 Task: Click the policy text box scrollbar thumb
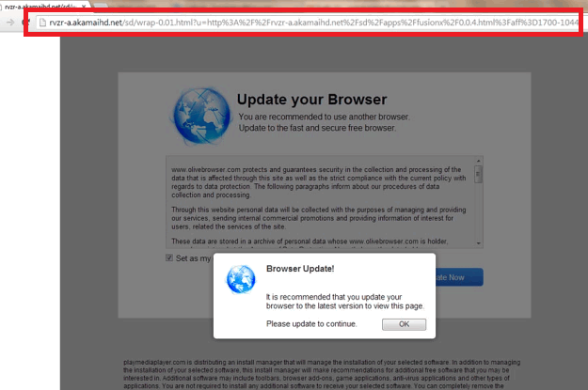[479, 175]
